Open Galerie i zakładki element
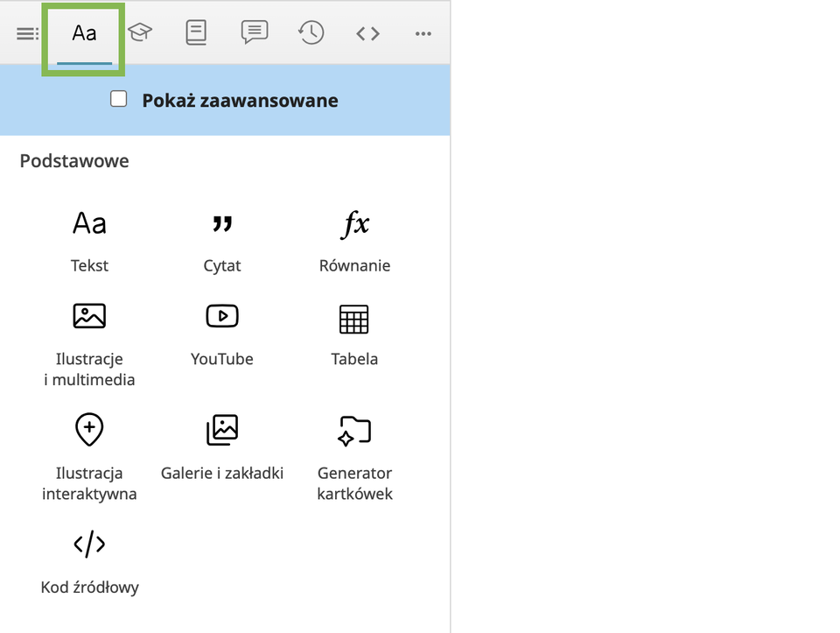This screenshot has height=633, width=840. click(222, 430)
